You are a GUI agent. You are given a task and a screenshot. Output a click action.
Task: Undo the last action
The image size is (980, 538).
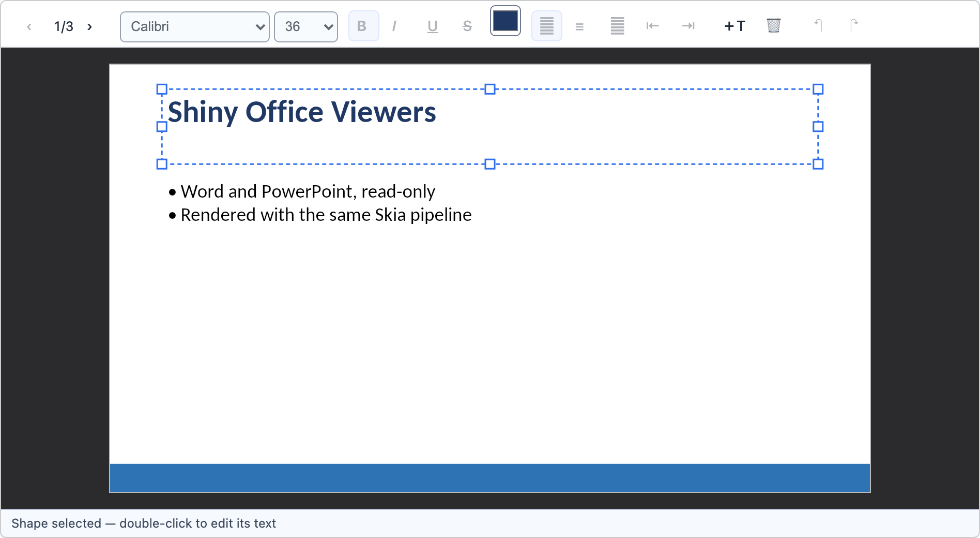[x=818, y=25]
